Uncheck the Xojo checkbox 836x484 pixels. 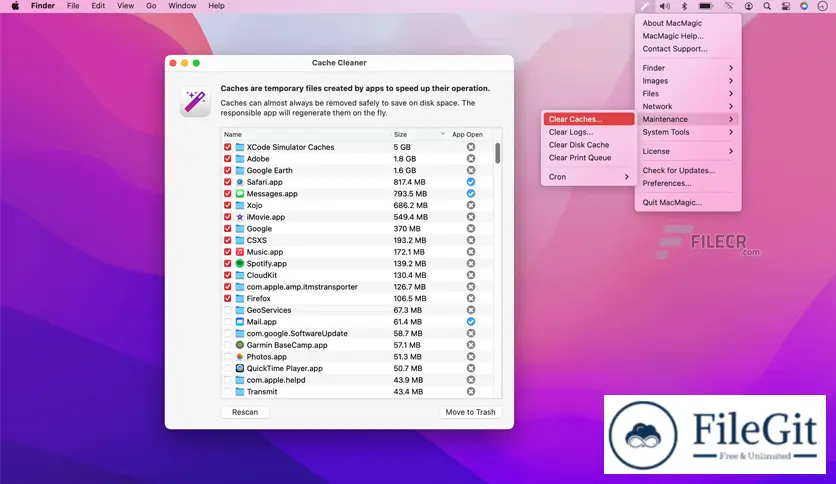coord(228,205)
